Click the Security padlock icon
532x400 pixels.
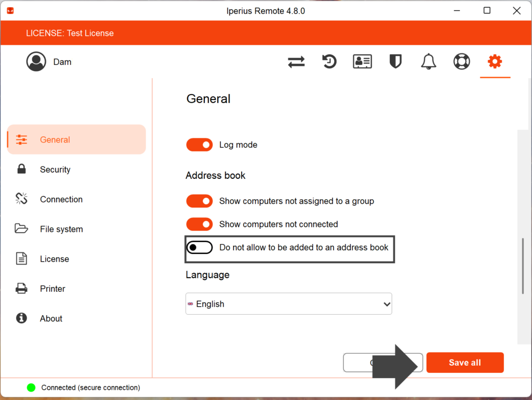coord(21,169)
